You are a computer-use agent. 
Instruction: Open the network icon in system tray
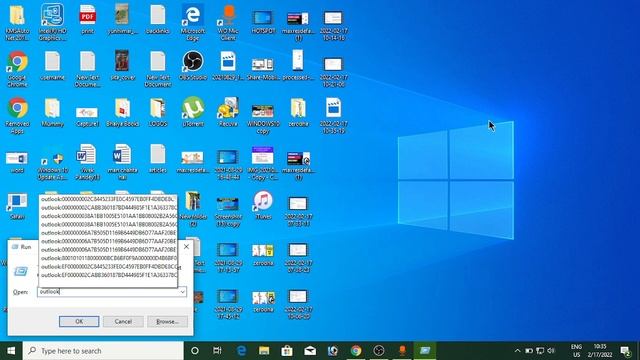tap(540, 351)
